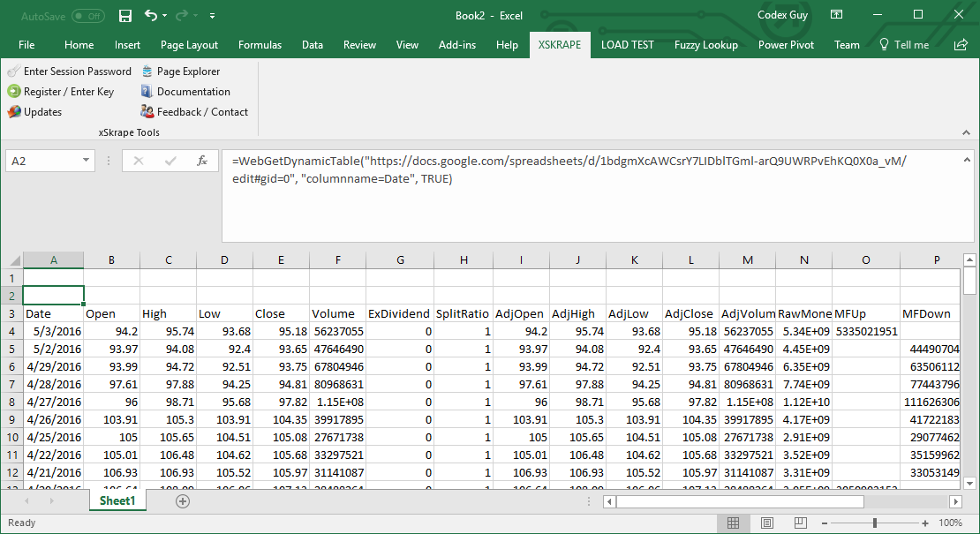Switch to Normal view in status bar
980x534 pixels.
click(x=734, y=523)
